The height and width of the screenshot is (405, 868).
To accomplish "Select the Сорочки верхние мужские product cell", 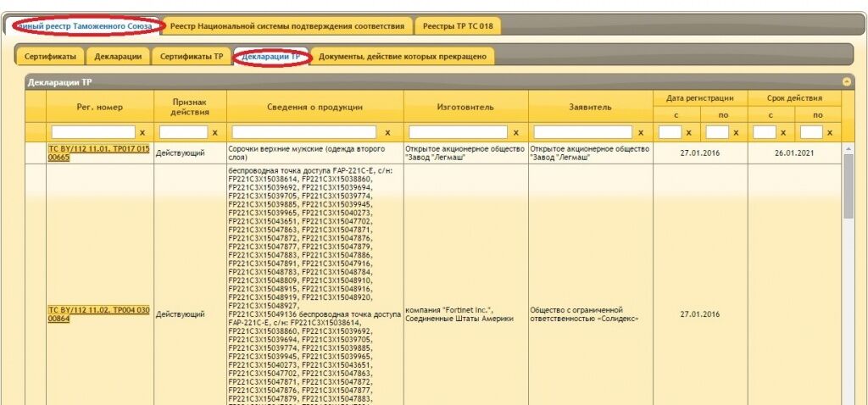I will pyautogui.click(x=315, y=153).
